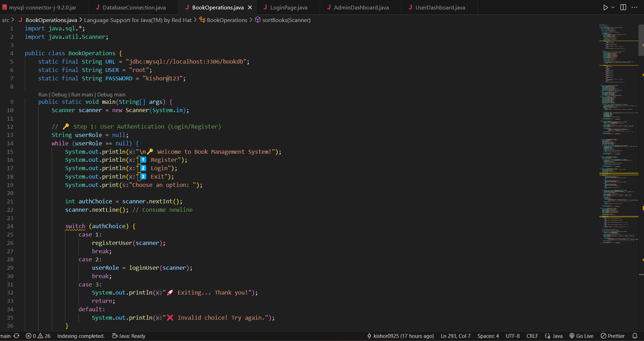Switch to the DatabaseConnection.java tab
The width and height of the screenshot is (644, 341).
click(134, 7)
